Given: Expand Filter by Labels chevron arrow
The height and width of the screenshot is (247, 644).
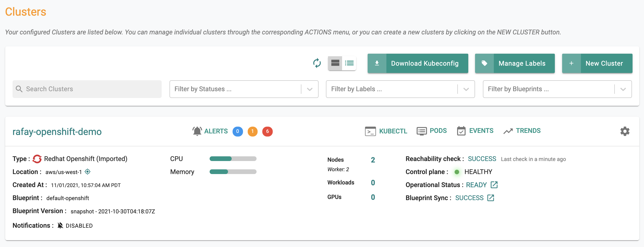Looking at the screenshot, I should pyautogui.click(x=466, y=89).
